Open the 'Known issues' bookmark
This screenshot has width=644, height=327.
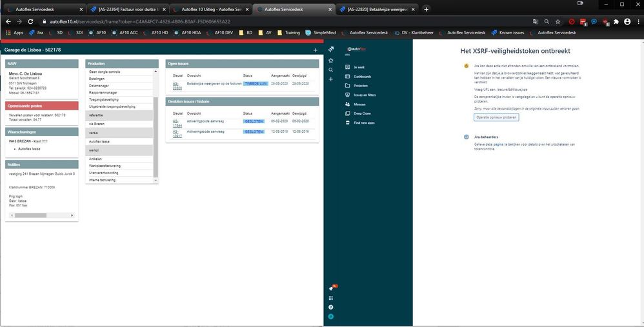(508, 33)
